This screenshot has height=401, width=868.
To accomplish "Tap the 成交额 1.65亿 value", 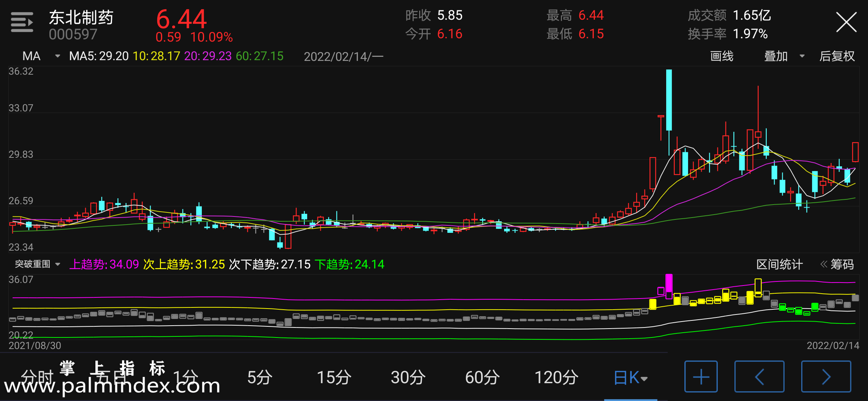I will (729, 15).
